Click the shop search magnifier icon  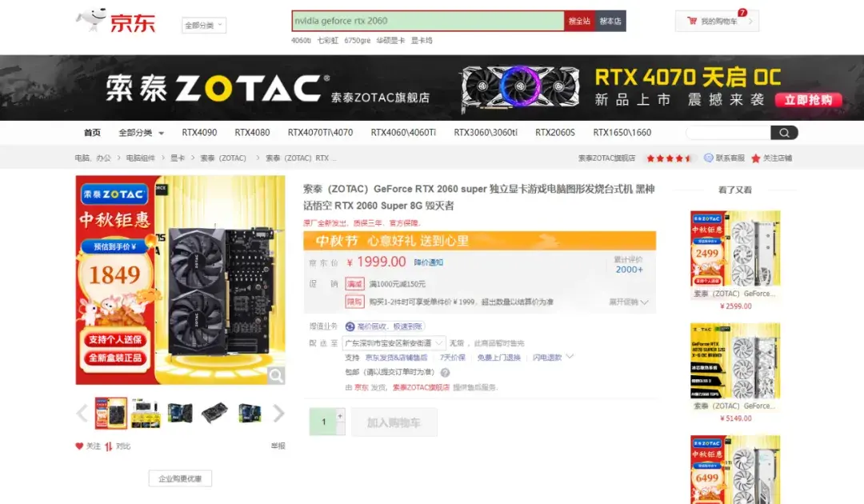pos(784,133)
